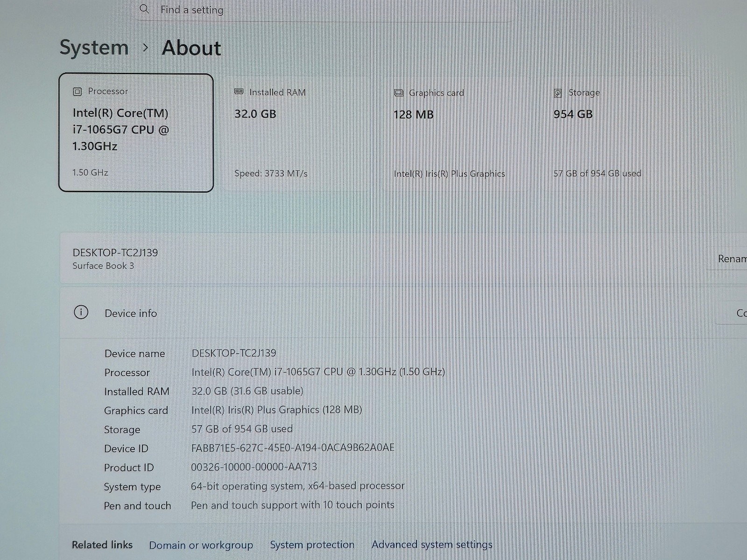Open System protection link
The height and width of the screenshot is (560, 747).
coord(312,545)
